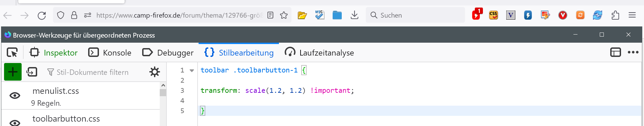644x126 pixels.
Task: Toggle visibility of menulist.css
Action: click(x=15, y=96)
